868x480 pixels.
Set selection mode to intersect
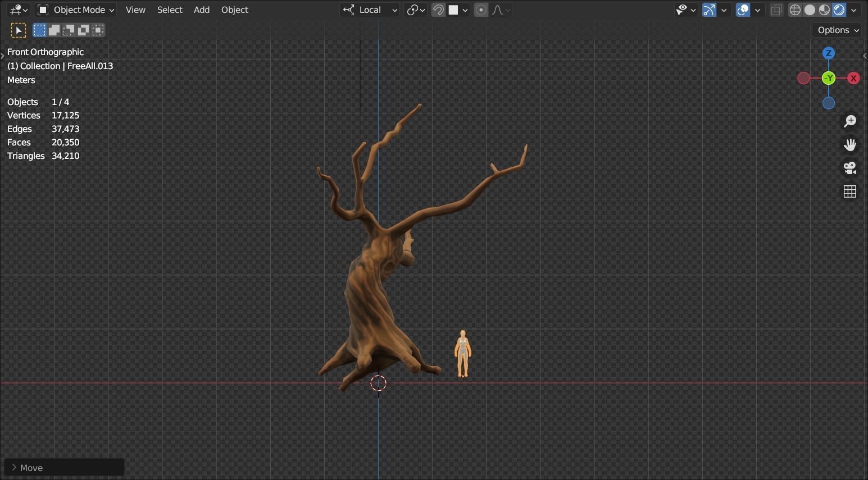tap(98, 30)
